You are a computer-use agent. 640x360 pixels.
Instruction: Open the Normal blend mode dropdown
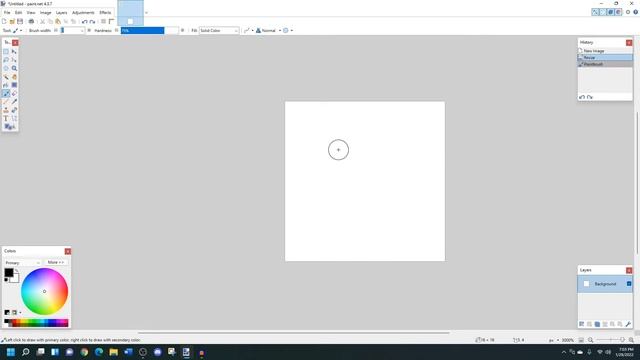pos(269,31)
